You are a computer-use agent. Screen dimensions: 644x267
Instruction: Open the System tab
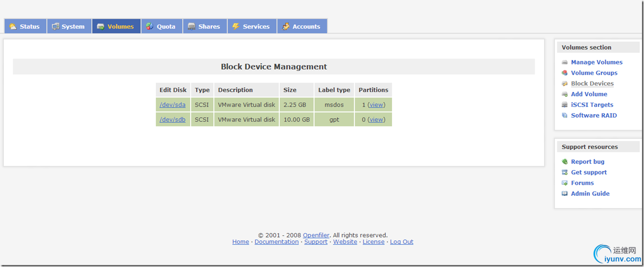coord(69,27)
